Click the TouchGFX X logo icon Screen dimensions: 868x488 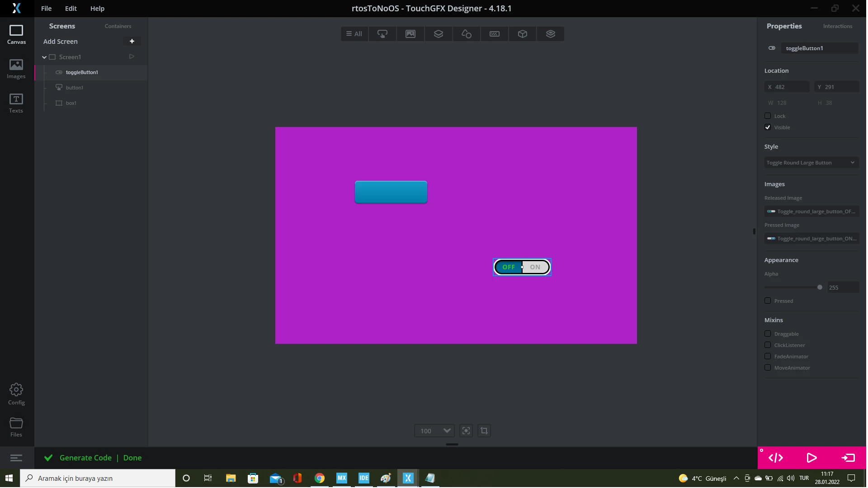point(16,8)
